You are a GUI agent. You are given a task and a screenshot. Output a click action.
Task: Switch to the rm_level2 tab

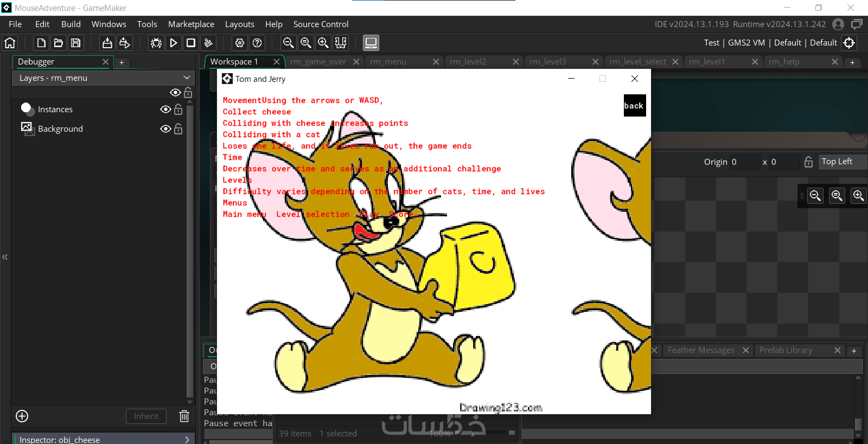tap(468, 62)
